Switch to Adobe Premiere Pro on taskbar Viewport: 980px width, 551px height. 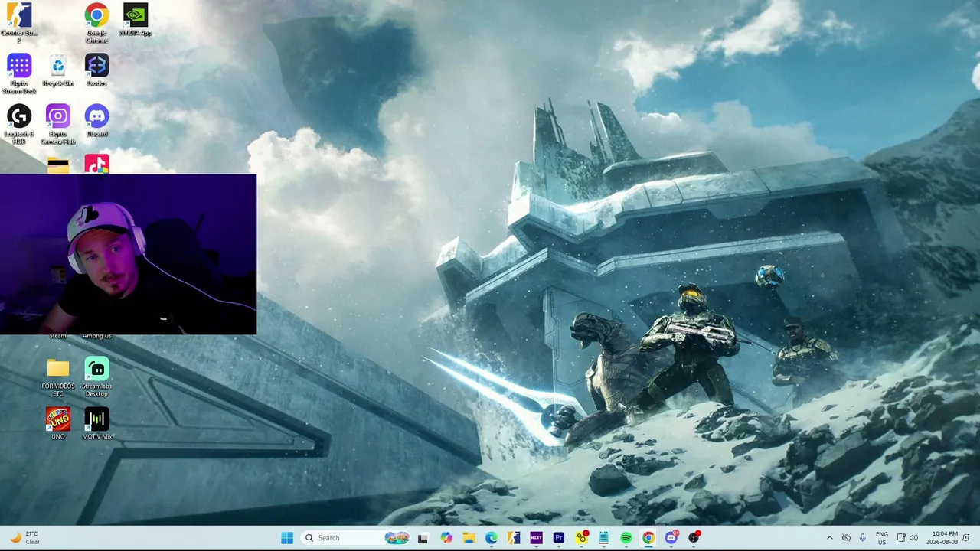pos(559,538)
